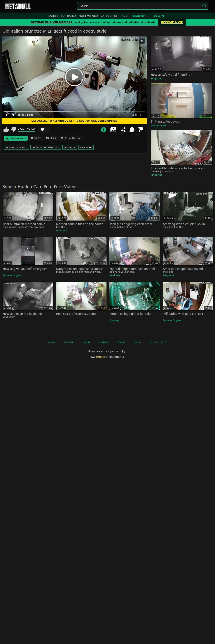Open the TAGS menu item

[x=124, y=16]
